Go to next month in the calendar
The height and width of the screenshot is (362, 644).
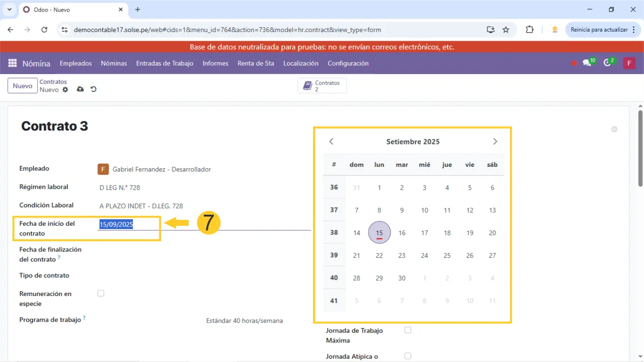(495, 142)
